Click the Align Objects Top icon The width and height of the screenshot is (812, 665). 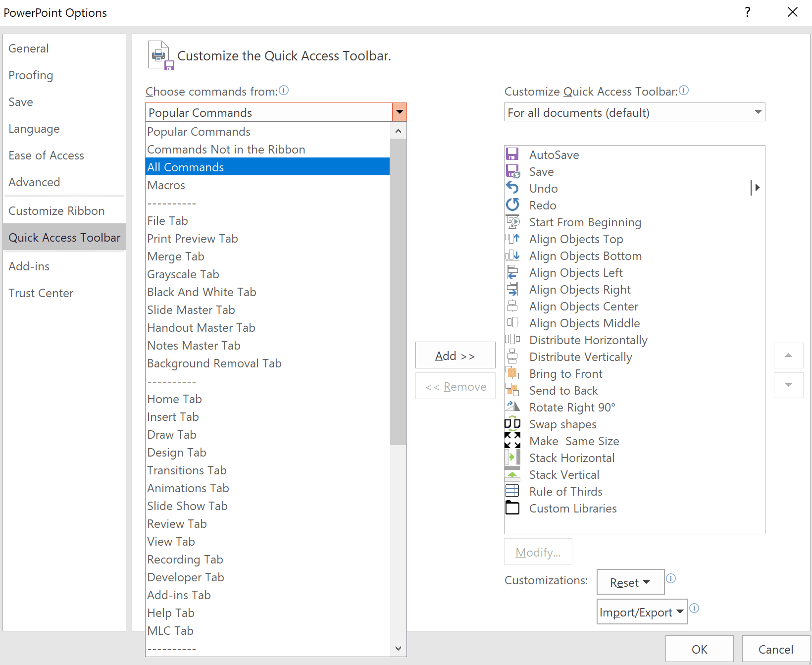pyautogui.click(x=512, y=238)
